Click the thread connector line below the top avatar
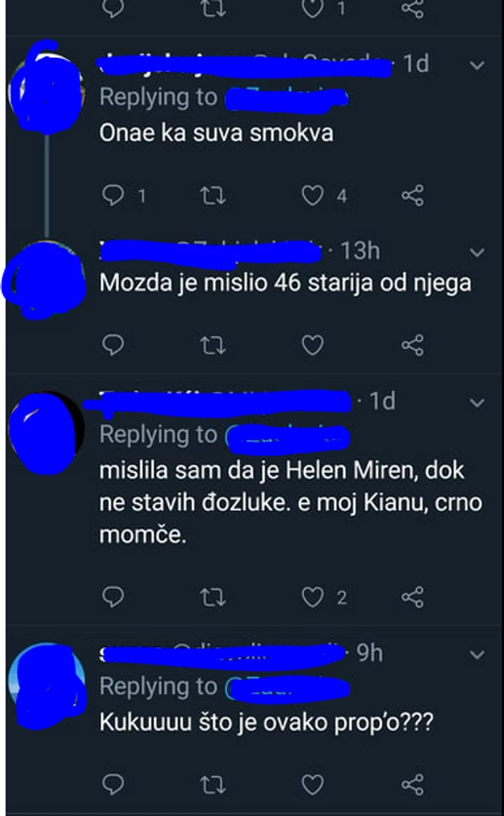Screen dimensions: 504x816 [x=47, y=184]
